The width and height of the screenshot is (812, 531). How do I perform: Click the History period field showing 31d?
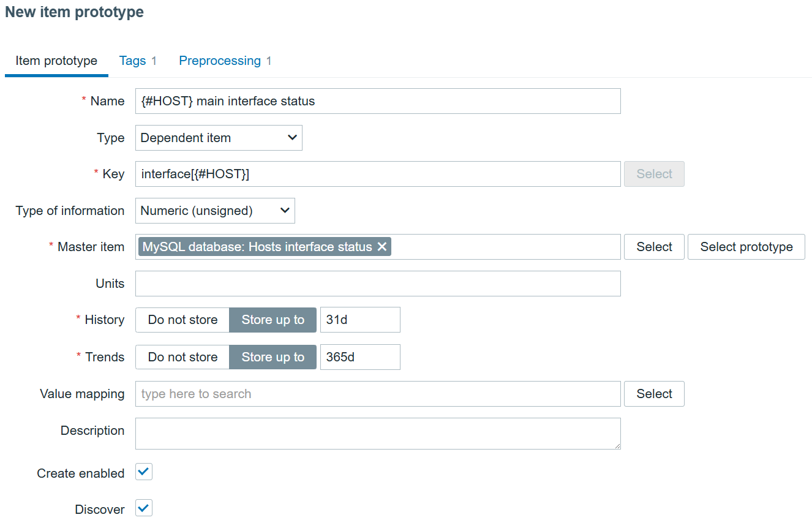click(360, 320)
